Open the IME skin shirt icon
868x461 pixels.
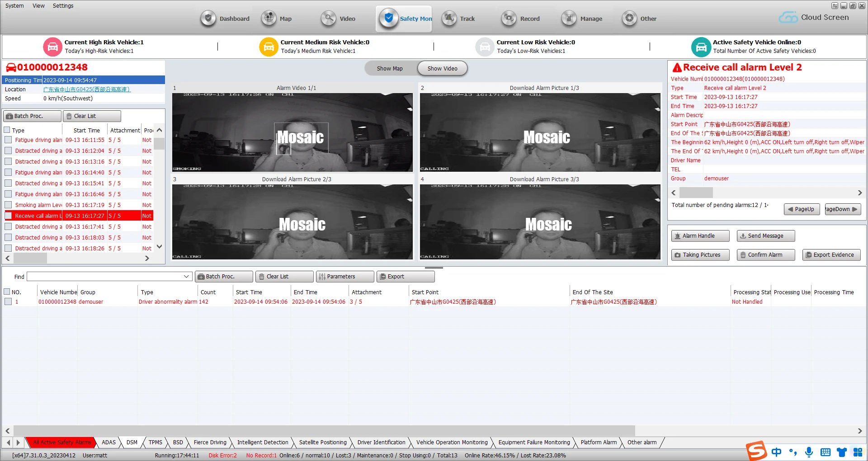coord(842,452)
